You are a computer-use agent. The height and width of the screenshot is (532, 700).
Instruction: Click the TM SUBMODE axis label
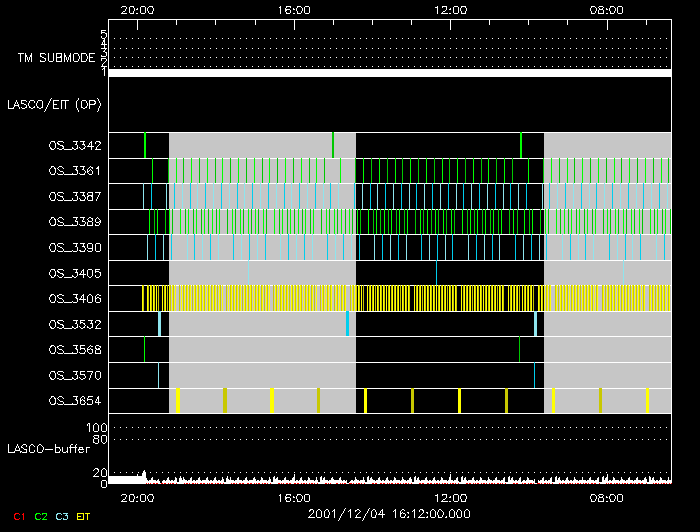point(55,58)
